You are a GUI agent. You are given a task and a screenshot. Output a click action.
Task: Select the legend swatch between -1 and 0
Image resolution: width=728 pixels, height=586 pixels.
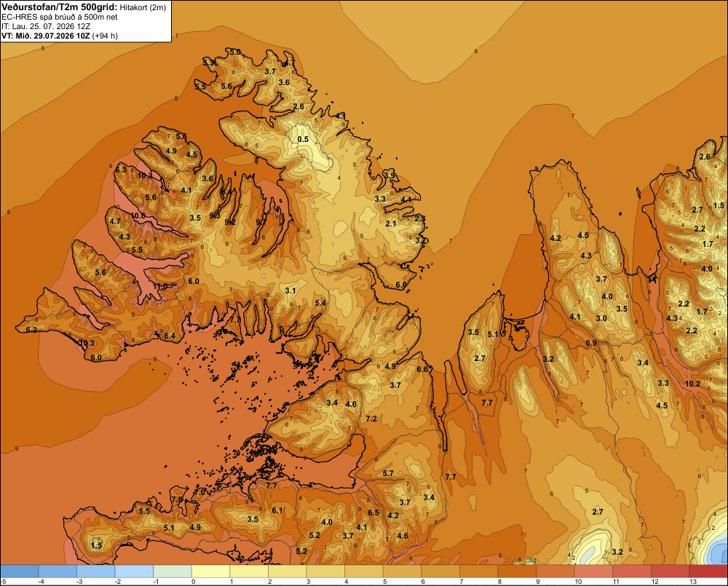[x=173, y=571]
